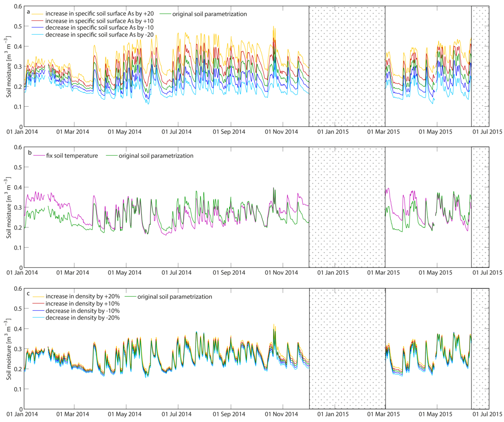Click '01 Nov 2014' tick label under panel b
The width and height of the screenshot is (504, 422).
point(281,273)
